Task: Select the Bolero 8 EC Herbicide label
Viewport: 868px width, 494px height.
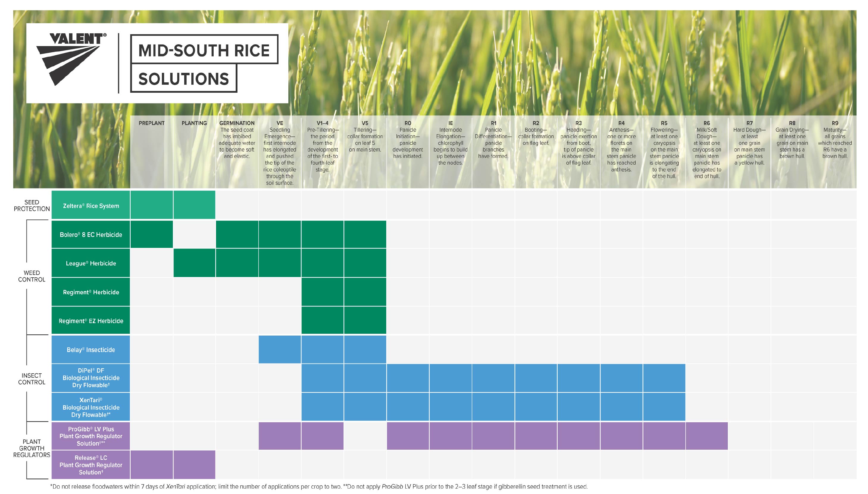Action: (x=91, y=235)
